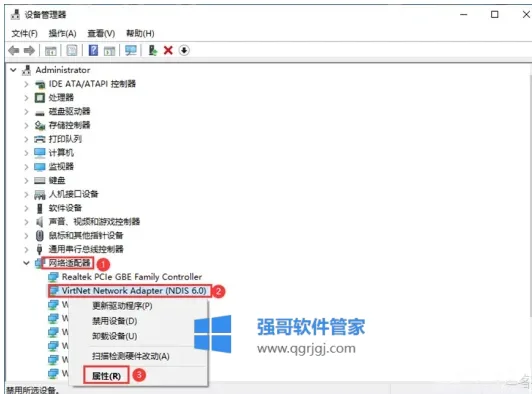Choose 扫描检测硬件改动(A) from context menu
The height and width of the screenshot is (394, 532).
(138, 356)
